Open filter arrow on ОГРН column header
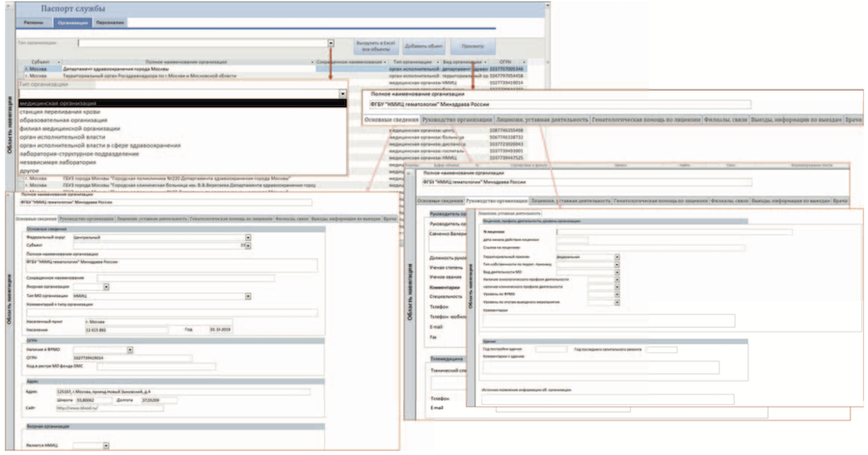Image resolution: width=868 pixels, height=455 pixels. coord(524,62)
